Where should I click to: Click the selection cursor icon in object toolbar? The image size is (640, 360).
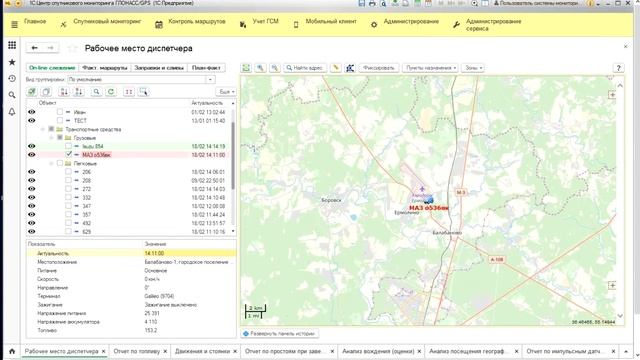(143, 92)
